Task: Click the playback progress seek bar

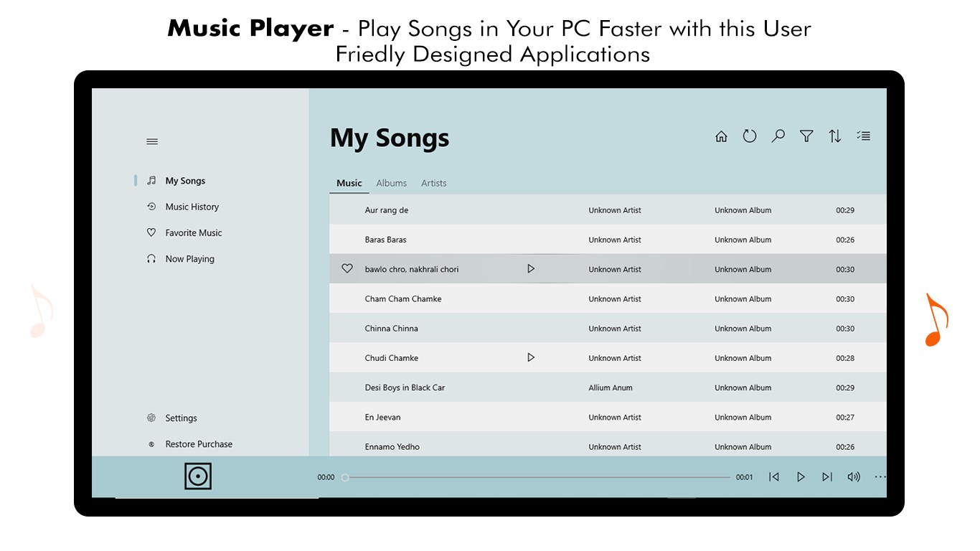Action: coord(538,477)
